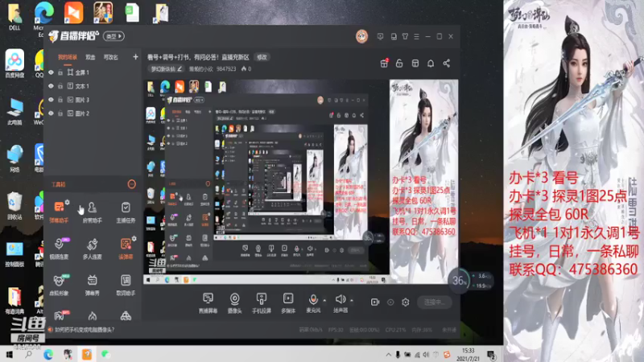Image resolution: width=644 pixels, height=362 pixels.
Task: Switch to the 可改名 scene tab
Action: 111,57
